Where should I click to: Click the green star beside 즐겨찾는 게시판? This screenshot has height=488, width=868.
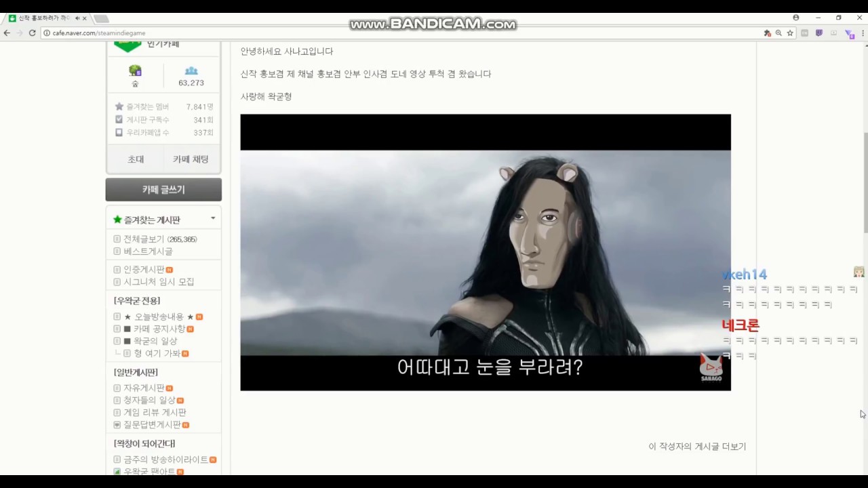(117, 220)
